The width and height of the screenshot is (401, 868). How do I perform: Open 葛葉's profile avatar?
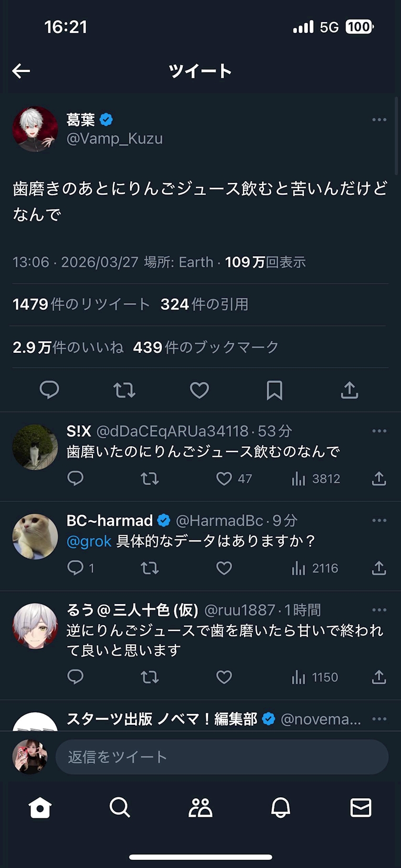click(35, 129)
